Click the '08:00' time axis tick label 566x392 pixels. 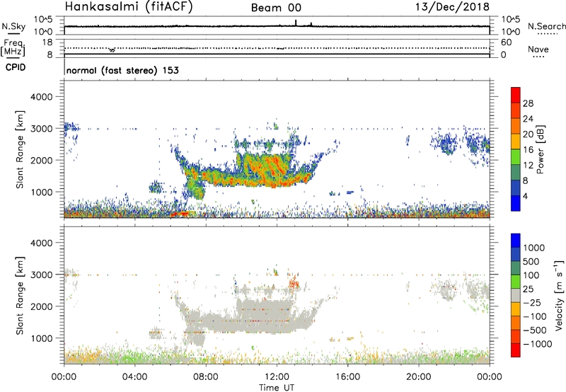pyautogui.click(x=206, y=377)
